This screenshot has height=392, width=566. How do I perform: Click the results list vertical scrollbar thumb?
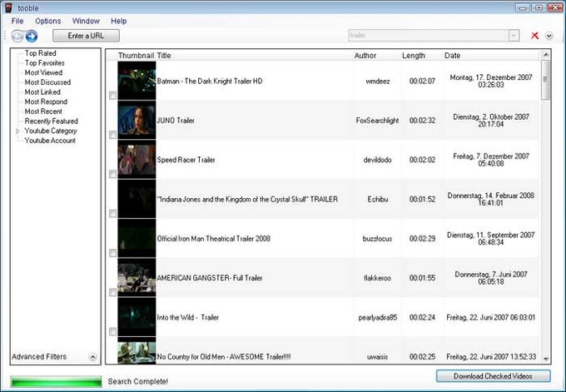pyautogui.click(x=545, y=79)
